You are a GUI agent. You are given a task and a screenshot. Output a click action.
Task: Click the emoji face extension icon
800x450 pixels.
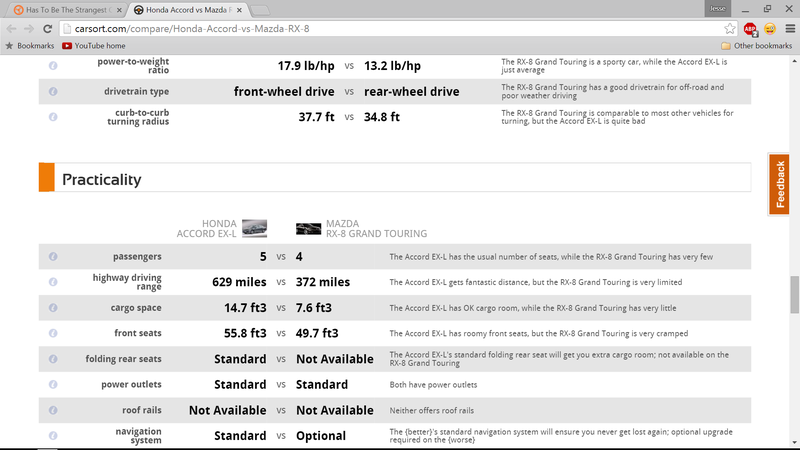[770, 29]
